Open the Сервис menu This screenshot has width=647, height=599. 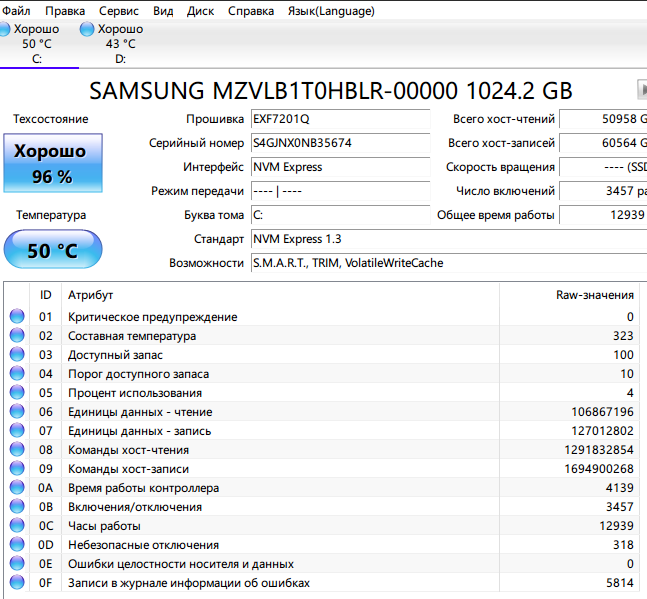(119, 11)
